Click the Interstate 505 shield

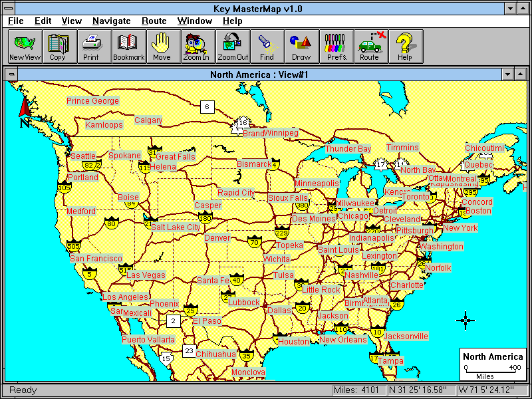coord(74,245)
